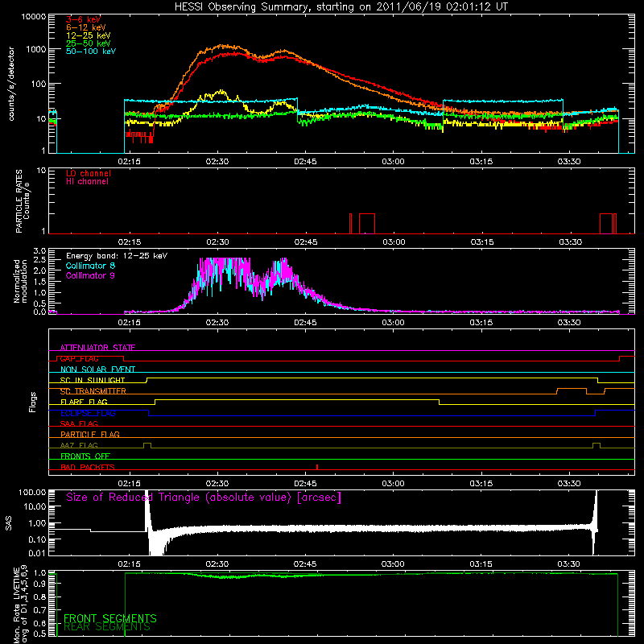Click the 100.00 value on SAS axis
Image resolution: width=644 pixels, height=644 pixels.
[x=32, y=492]
